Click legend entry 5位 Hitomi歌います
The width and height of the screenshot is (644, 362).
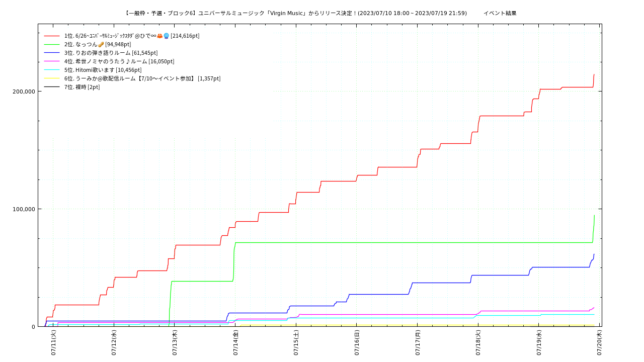(103, 70)
